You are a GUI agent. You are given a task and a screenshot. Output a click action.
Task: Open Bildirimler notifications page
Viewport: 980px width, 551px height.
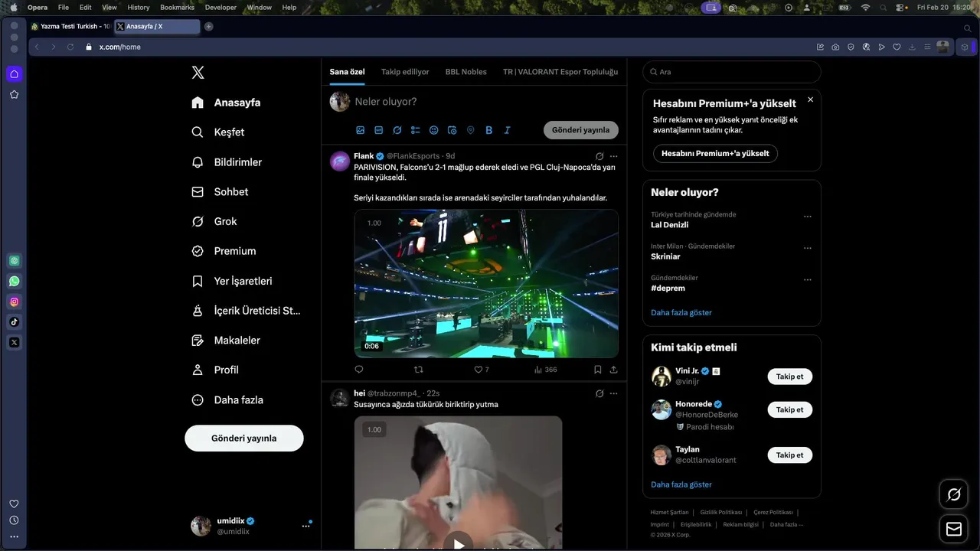(x=227, y=162)
